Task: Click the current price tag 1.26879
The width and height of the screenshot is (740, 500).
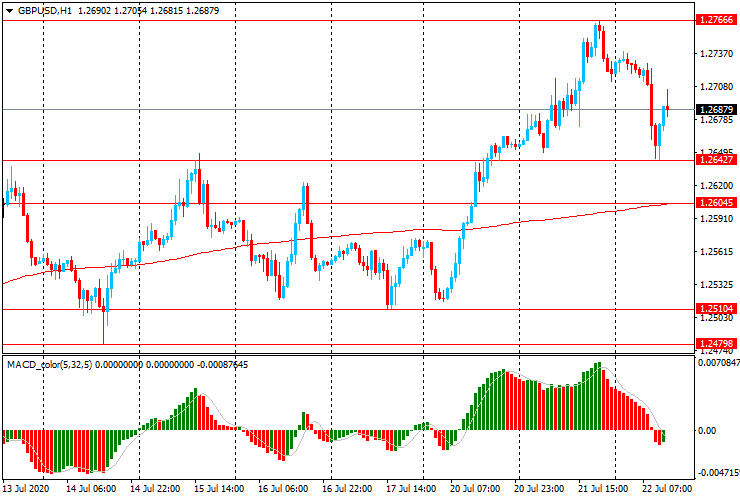Action: tap(716, 110)
